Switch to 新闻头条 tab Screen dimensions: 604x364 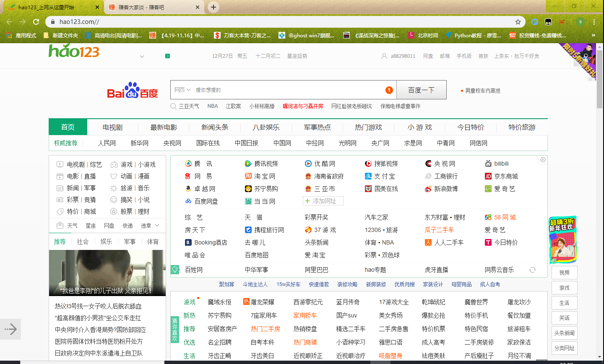[x=215, y=127]
